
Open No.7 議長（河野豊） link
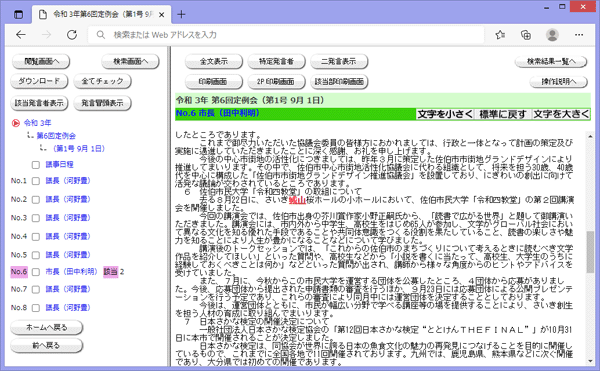click(x=68, y=289)
